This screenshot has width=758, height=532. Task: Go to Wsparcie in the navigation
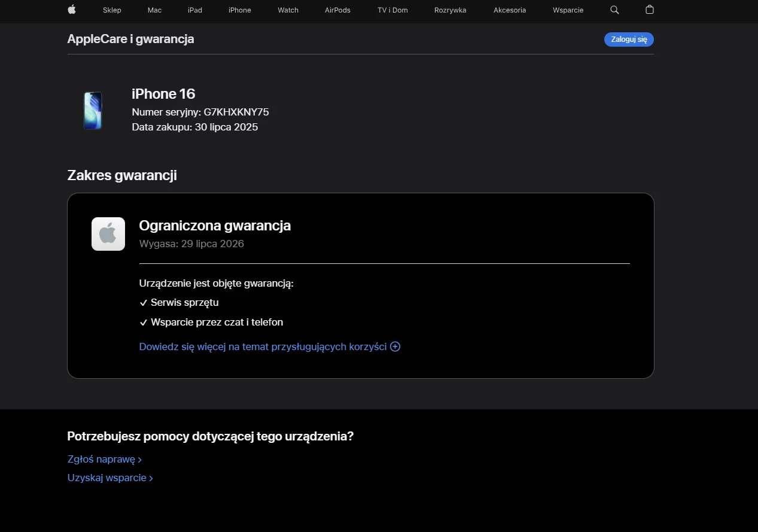coord(568,10)
